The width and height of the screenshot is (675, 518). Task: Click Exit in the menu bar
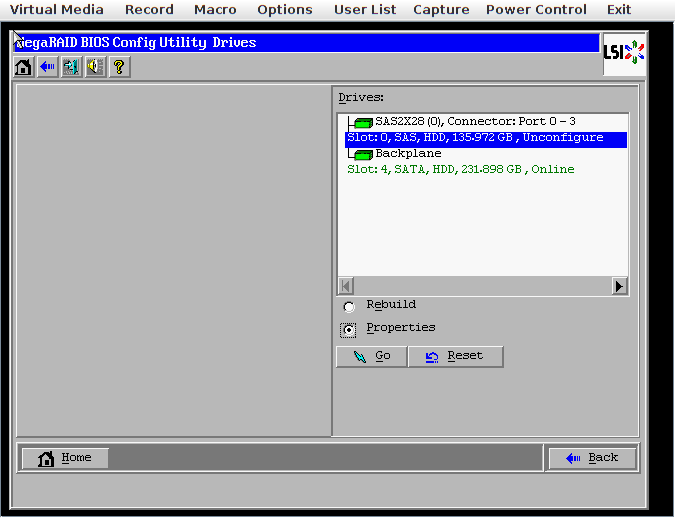(619, 9)
